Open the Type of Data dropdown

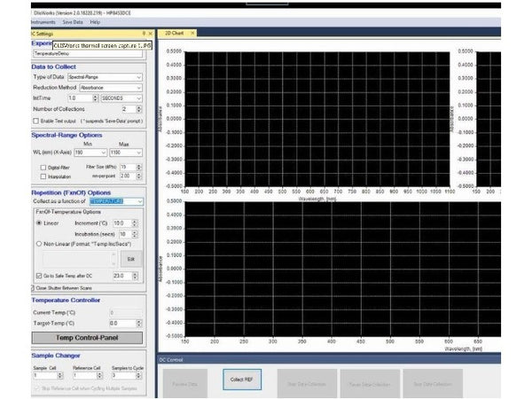tap(139, 77)
